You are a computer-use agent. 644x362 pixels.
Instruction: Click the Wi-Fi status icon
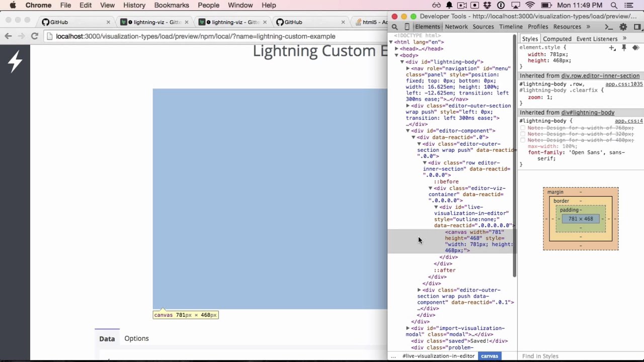pos(530,5)
